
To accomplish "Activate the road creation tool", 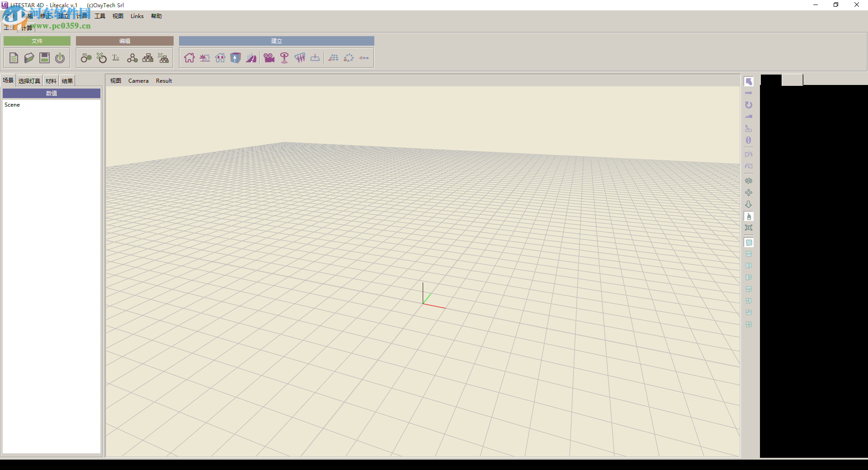I will pos(251,58).
